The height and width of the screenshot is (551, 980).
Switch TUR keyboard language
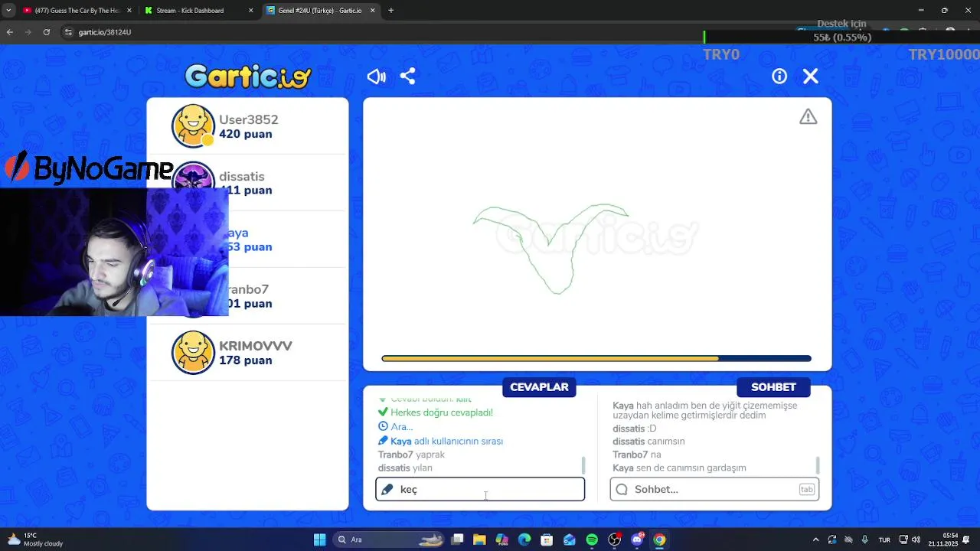coord(884,540)
